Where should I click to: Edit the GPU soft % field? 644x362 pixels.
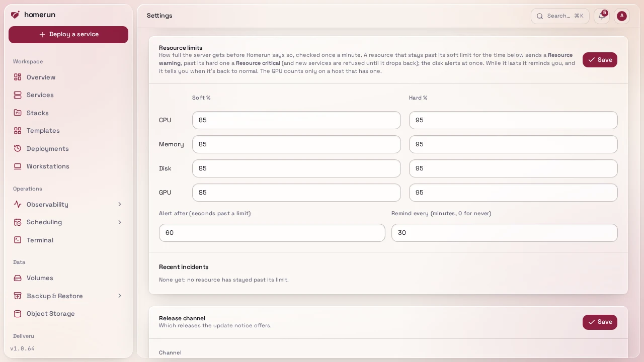pyautogui.click(x=296, y=193)
